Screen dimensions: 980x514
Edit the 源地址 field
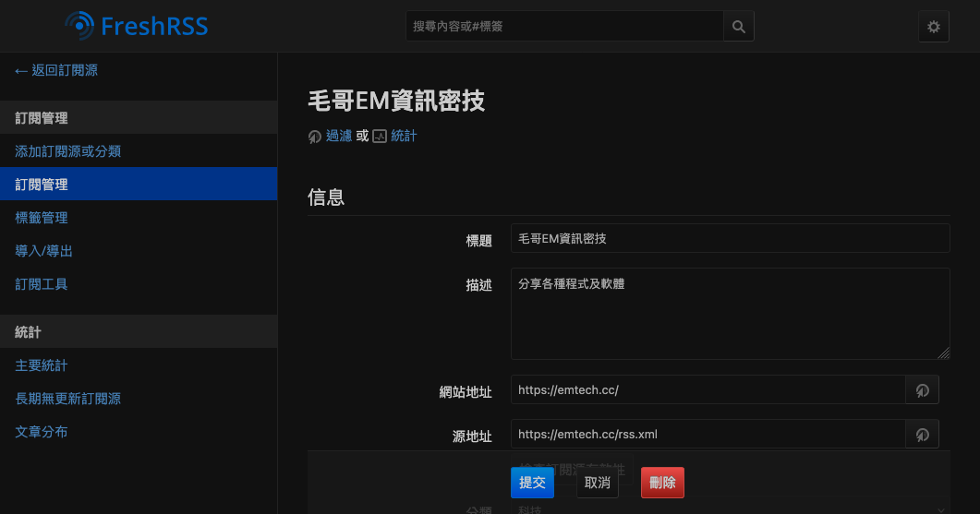pos(708,435)
